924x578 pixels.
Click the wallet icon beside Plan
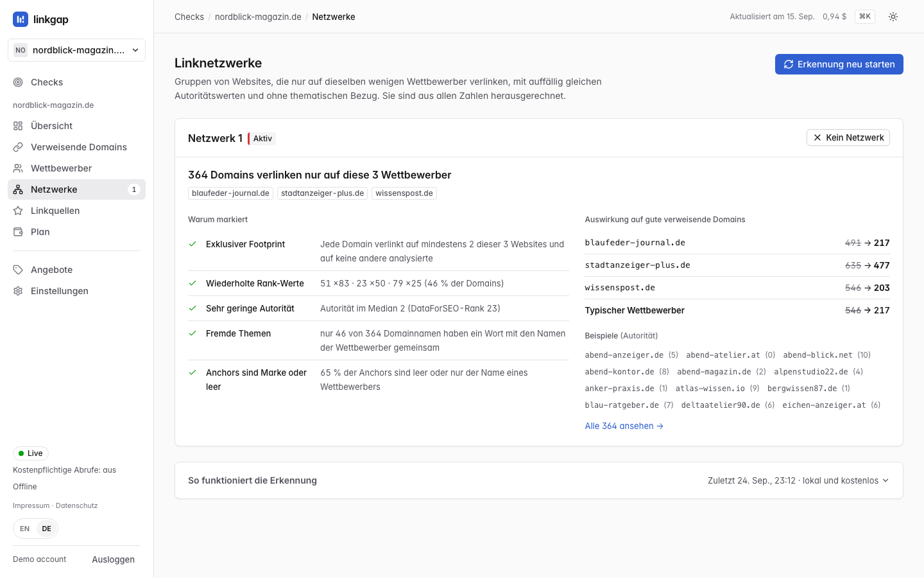[18, 232]
